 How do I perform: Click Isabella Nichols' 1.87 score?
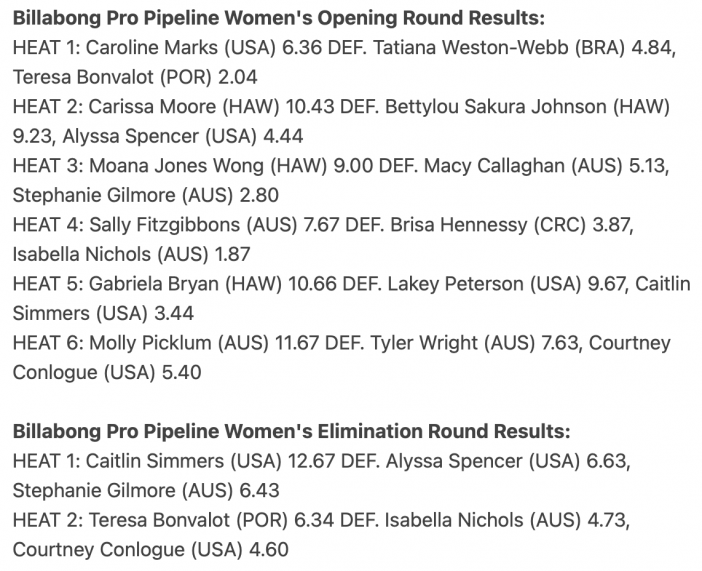tap(232, 254)
